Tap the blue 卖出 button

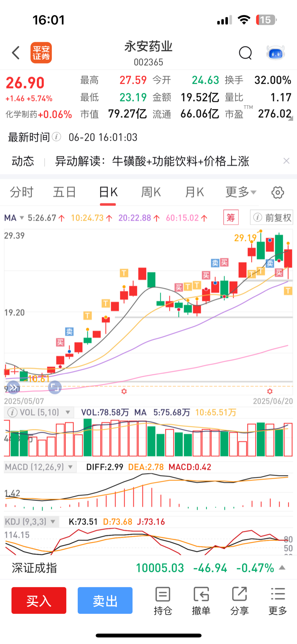(105, 601)
